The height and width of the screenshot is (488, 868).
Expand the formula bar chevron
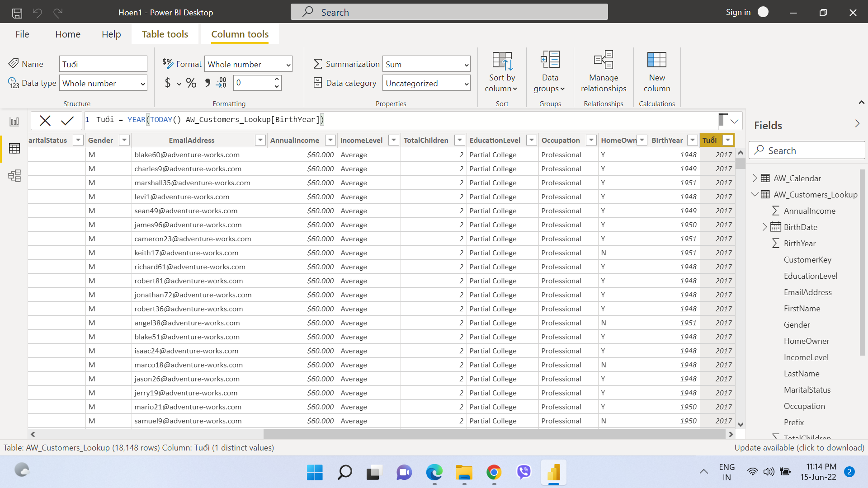[734, 121]
